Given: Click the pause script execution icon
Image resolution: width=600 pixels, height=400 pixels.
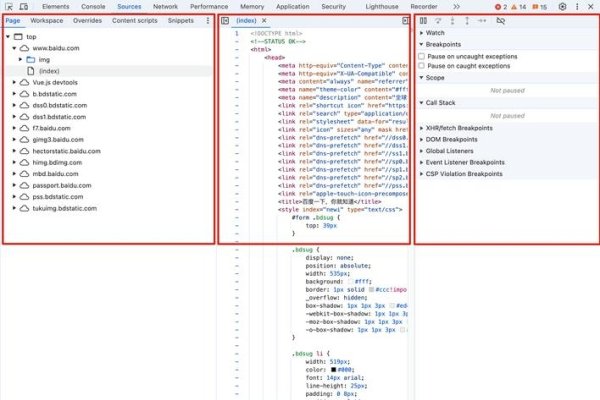Looking at the screenshot, I should click(424, 20).
